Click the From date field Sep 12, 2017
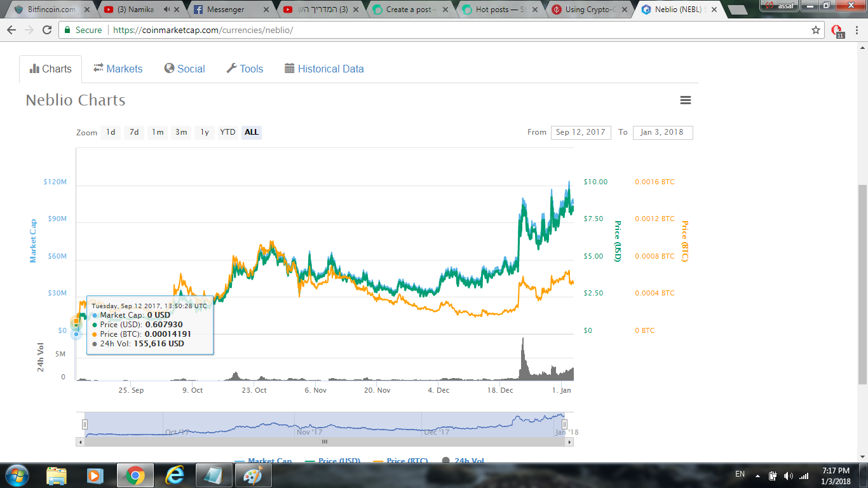868x488 pixels. pyautogui.click(x=581, y=132)
